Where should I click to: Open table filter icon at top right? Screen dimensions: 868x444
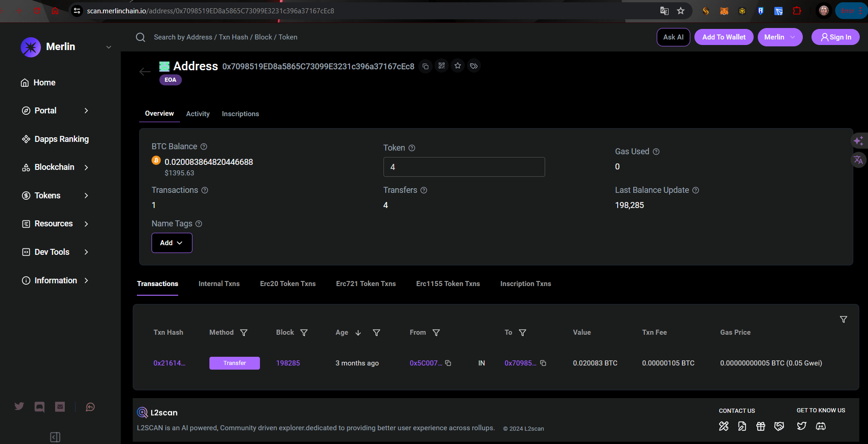(844, 319)
